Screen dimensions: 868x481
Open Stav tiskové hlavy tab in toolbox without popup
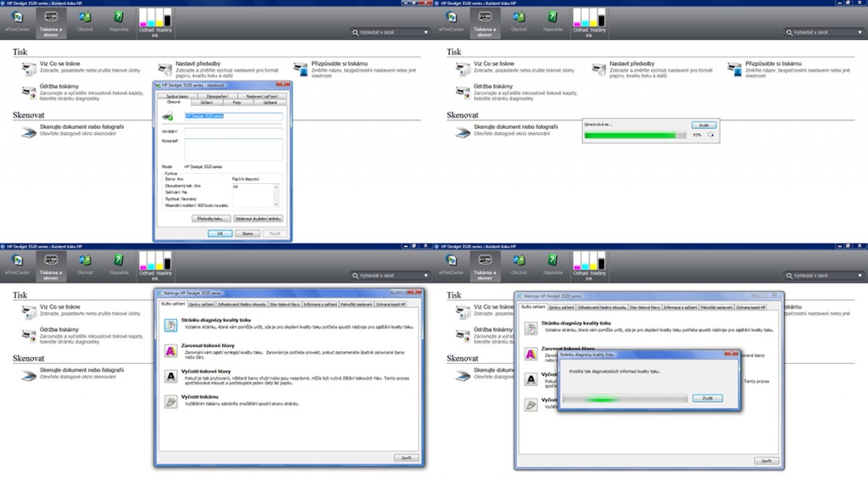[x=285, y=305]
